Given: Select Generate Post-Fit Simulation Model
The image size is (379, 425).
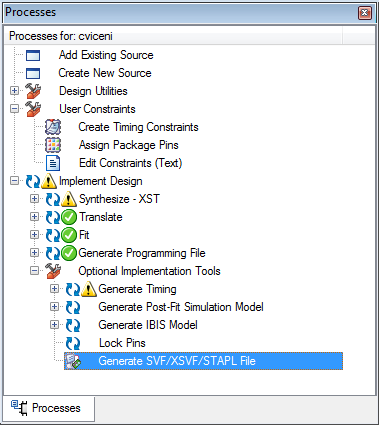Looking at the screenshot, I should [x=181, y=307].
